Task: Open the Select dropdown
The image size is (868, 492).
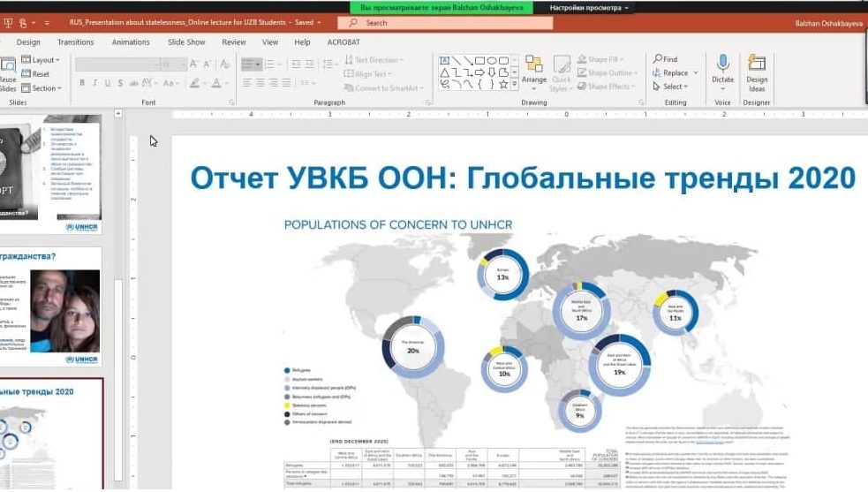Action: click(x=670, y=87)
